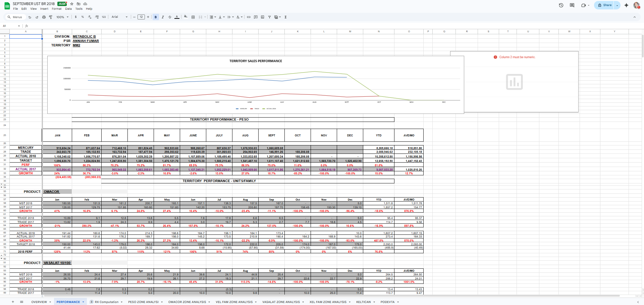Viewport: 644px width, 305px height.
Task: Start a call with the camera icon
Action: pyautogui.click(x=584, y=5)
